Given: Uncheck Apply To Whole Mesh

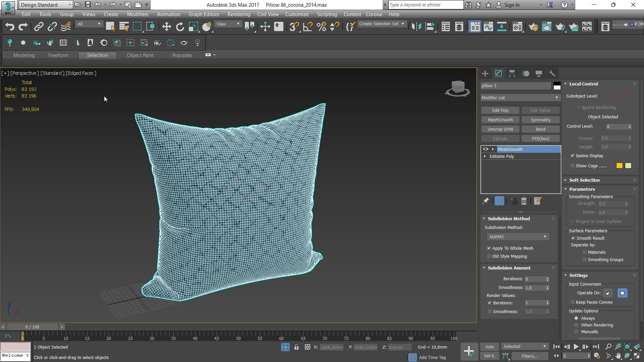Looking at the screenshot, I should click(x=489, y=248).
